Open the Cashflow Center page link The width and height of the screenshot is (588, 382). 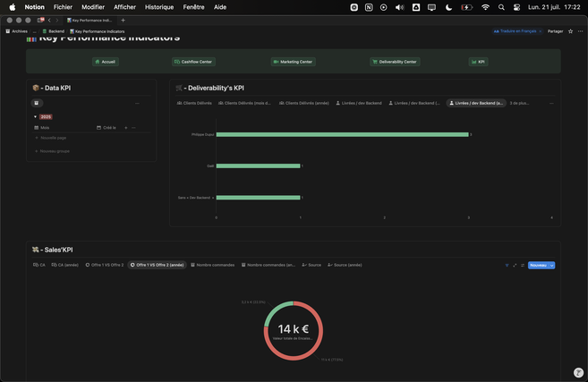192,62
